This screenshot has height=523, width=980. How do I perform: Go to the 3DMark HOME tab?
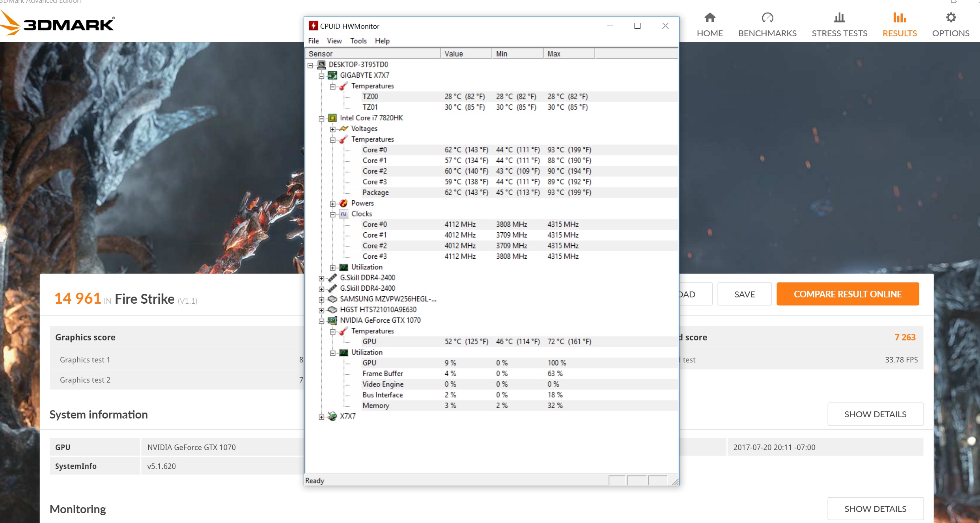(x=709, y=25)
